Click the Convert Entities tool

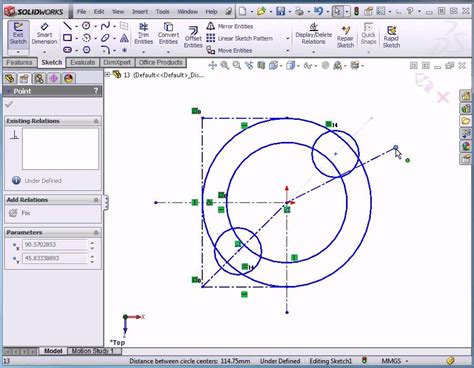(168, 34)
